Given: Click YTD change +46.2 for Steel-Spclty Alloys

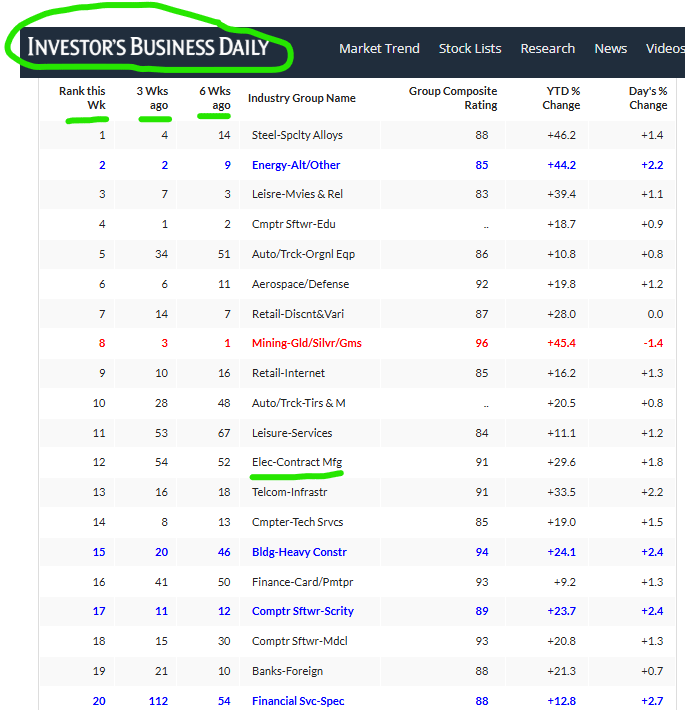Looking at the screenshot, I should click(561, 135).
